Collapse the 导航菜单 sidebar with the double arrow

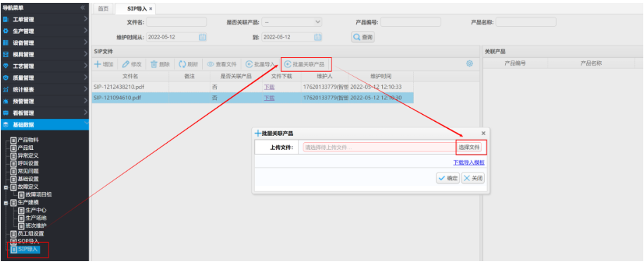tap(82, 7)
